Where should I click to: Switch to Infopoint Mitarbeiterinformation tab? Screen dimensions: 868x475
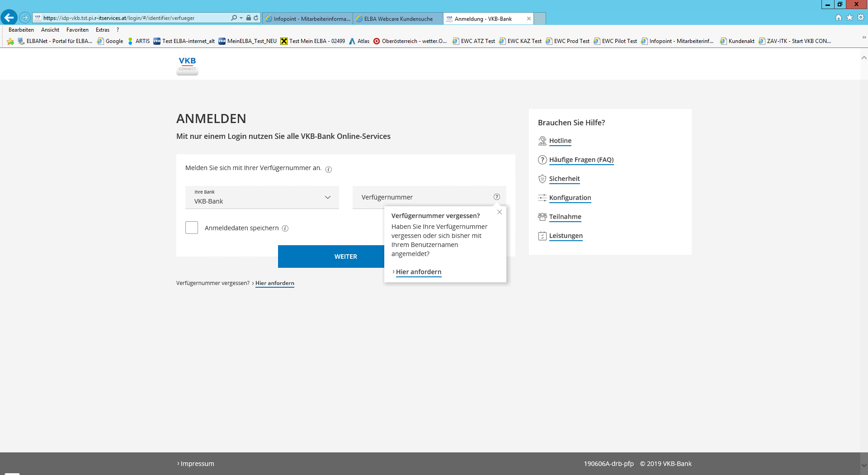307,19
